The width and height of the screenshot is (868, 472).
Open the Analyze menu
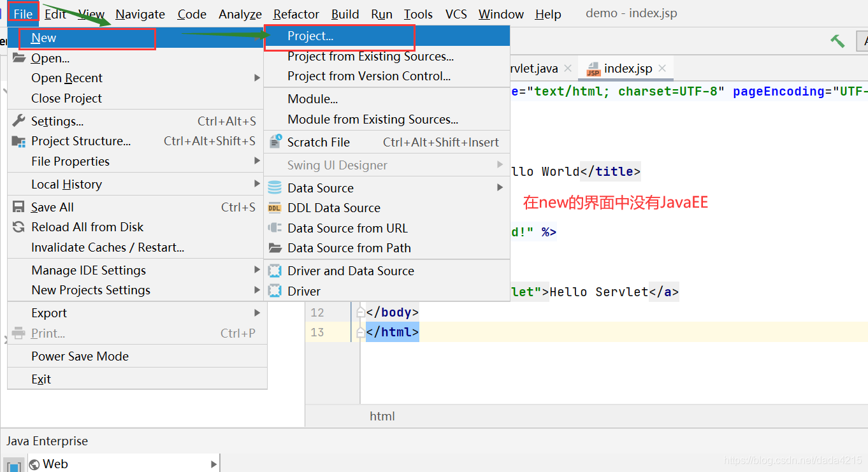pos(240,14)
